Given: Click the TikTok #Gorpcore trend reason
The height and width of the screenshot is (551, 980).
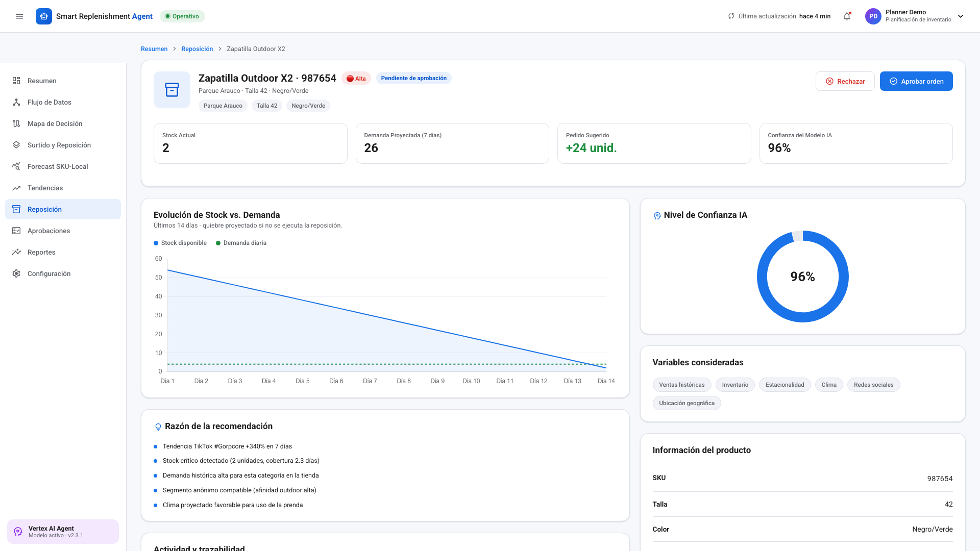Looking at the screenshot, I should coord(227,446).
